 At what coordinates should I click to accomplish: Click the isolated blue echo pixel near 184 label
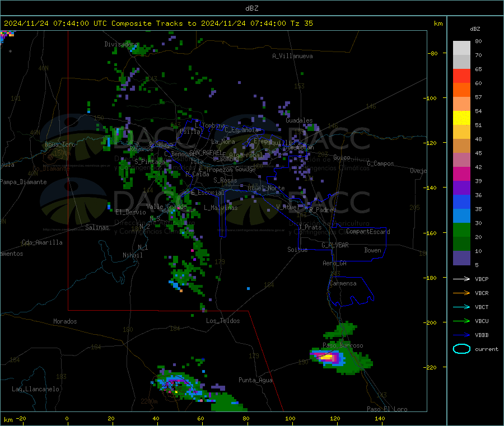(249, 288)
